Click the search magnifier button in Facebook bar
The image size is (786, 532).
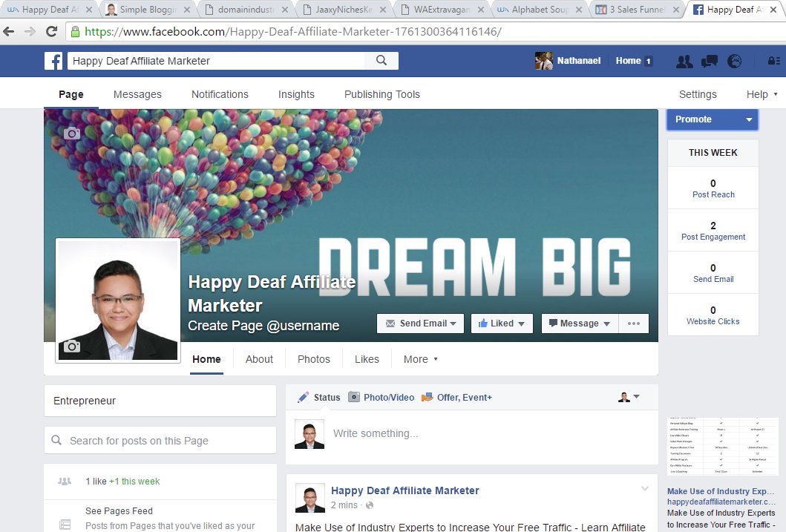(x=381, y=61)
